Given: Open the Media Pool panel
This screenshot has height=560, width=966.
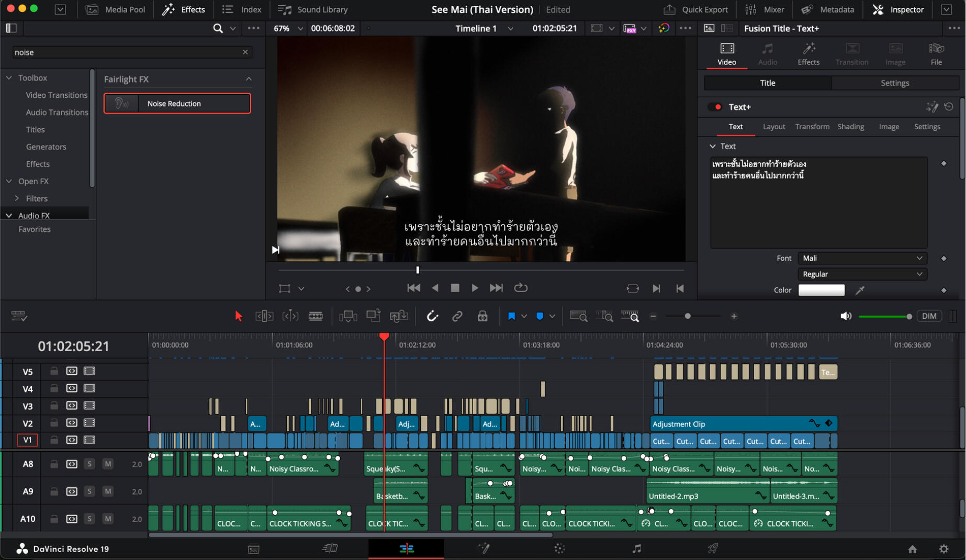Looking at the screenshot, I should tap(115, 9).
